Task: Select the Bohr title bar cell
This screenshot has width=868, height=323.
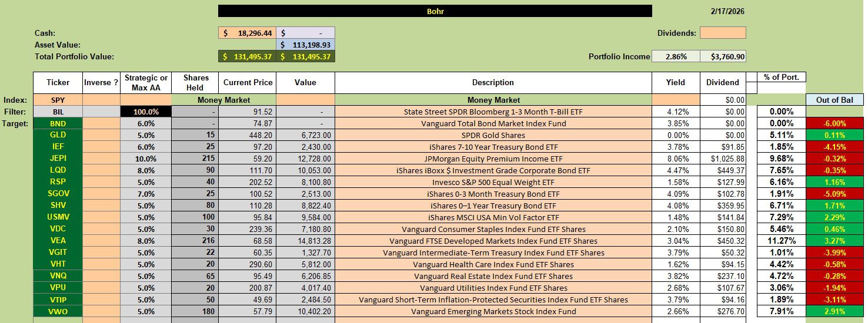Action: coord(435,11)
